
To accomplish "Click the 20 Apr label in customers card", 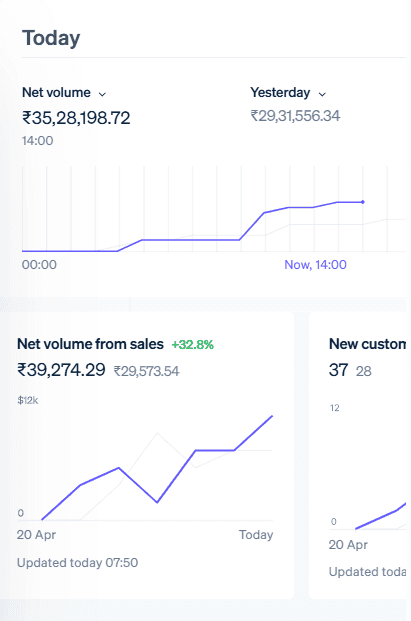I will click(x=348, y=545).
